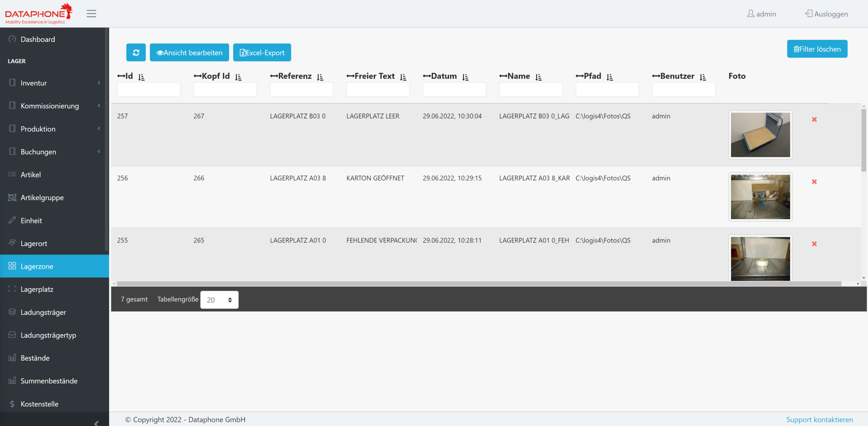
Task: Expand the Kommissionierung menu chevron
Action: [99, 106]
